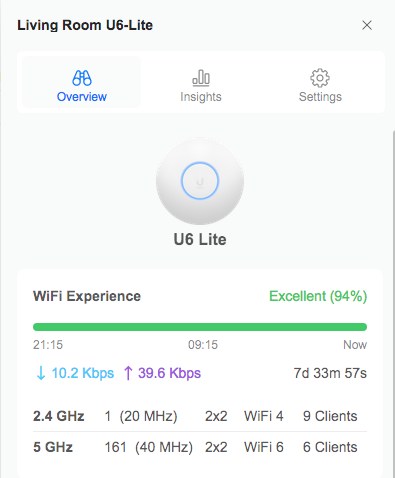Switch to the Overview tab label
395x478 pixels.
[82, 97]
